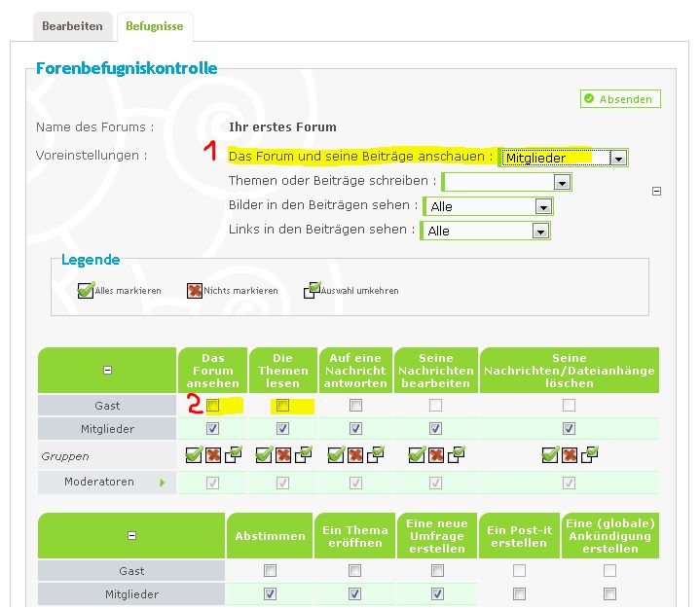This screenshot has width=700, height=609.
Task: Uncheck Mitglieder Eine neue Umfrage erstellen
Action: coord(437,593)
